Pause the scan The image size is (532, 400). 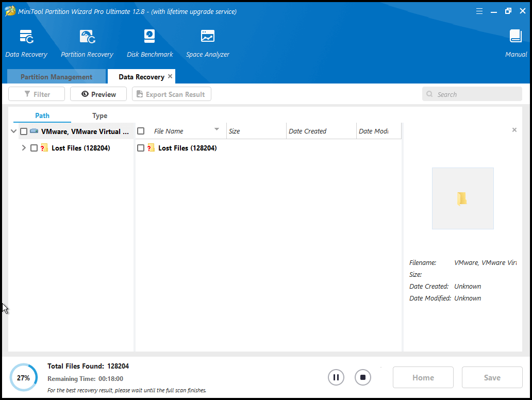336,377
